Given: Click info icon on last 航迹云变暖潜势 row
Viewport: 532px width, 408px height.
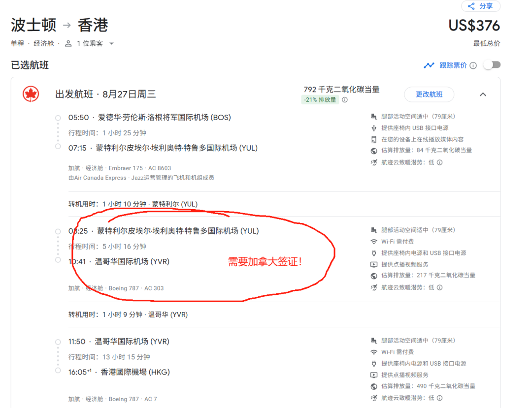Looking at the screenshot, I should pyautogui.click(x=440, y=398).
